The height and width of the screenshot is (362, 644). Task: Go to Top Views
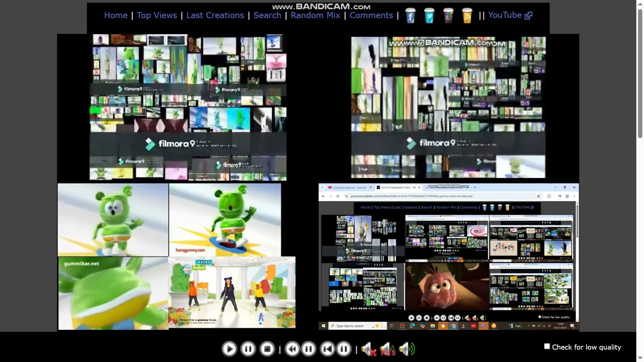[x=157, y=15]
